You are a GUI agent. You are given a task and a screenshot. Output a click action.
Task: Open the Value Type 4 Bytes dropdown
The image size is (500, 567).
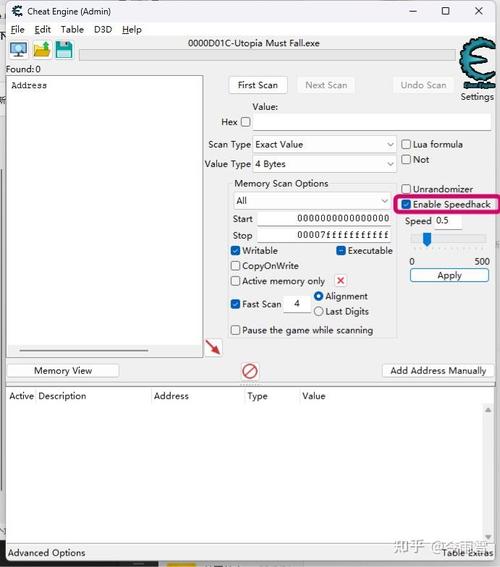(x=324, y=164)
